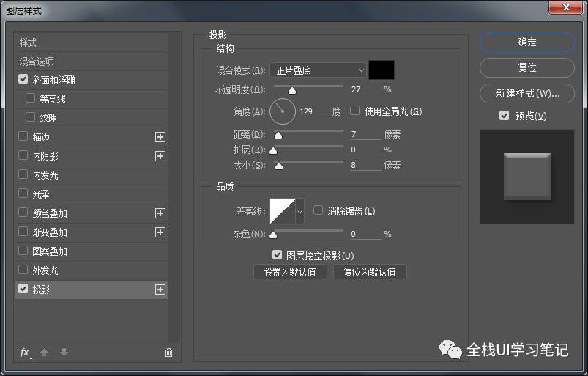Click the 等高线 contour thumbnail
This screenshot has width=588, height=376.
[x=283, y=211]
